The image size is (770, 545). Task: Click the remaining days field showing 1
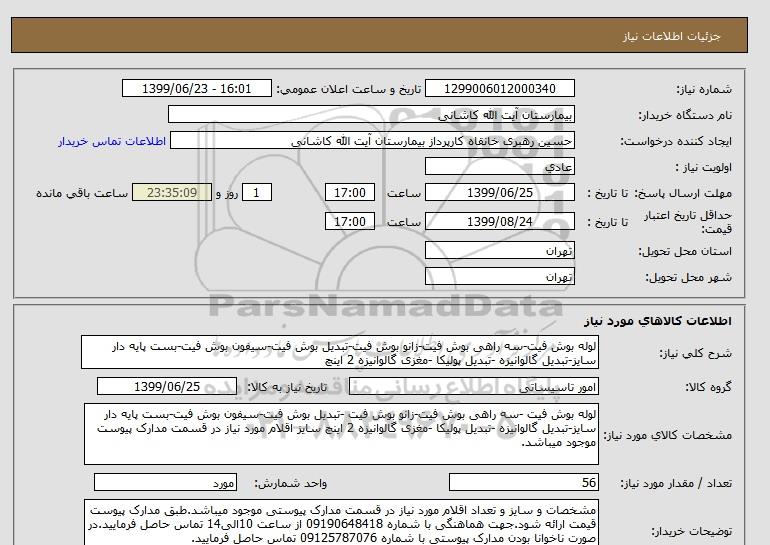(x=256, y=192)
